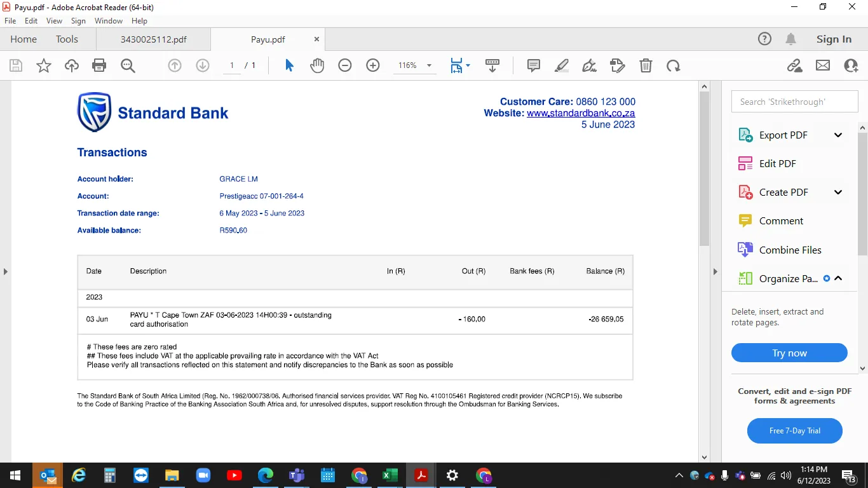Print the document with the printer icon
868x488 pixels.
pos(99,65)
